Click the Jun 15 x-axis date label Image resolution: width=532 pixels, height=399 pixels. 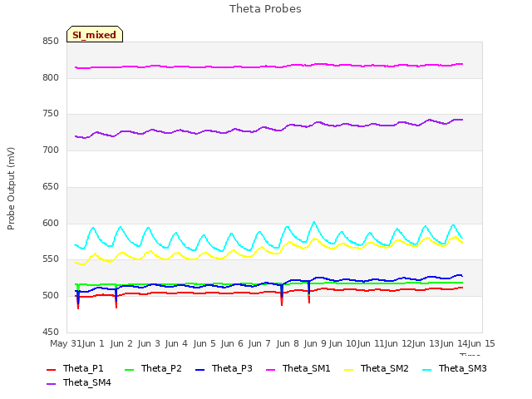tap(481, 343)
